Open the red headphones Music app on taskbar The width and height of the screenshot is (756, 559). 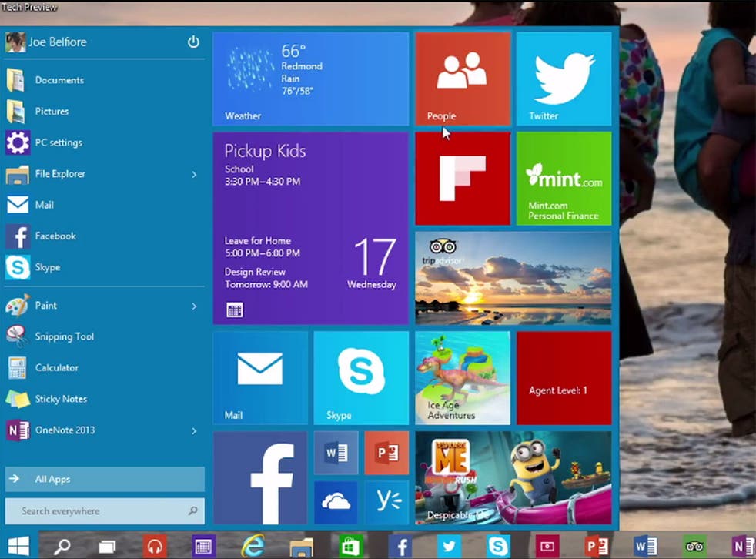[x=155, y=546]
